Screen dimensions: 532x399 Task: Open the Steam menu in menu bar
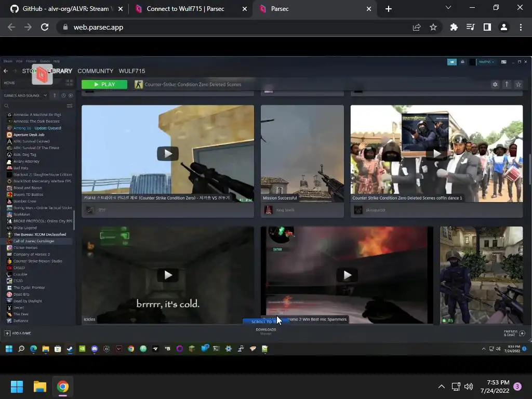pos(7,61)
